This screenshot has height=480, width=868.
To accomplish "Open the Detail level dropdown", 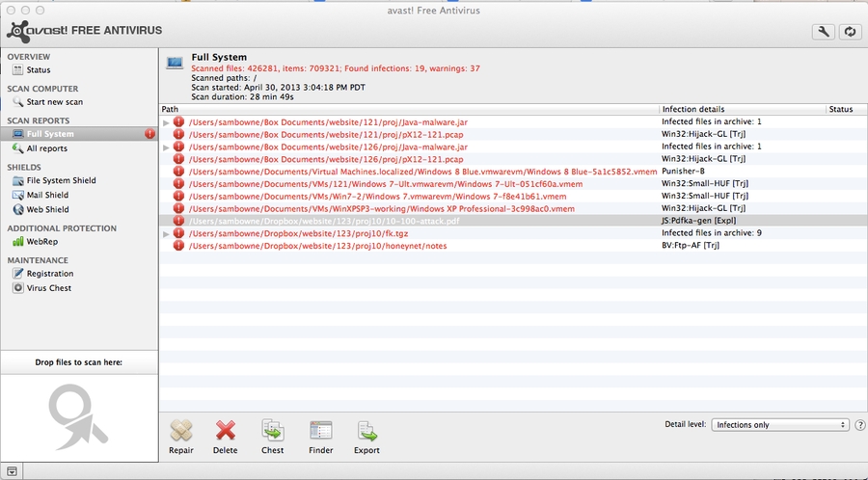I will pyautogui.click(x=781, y=424).
